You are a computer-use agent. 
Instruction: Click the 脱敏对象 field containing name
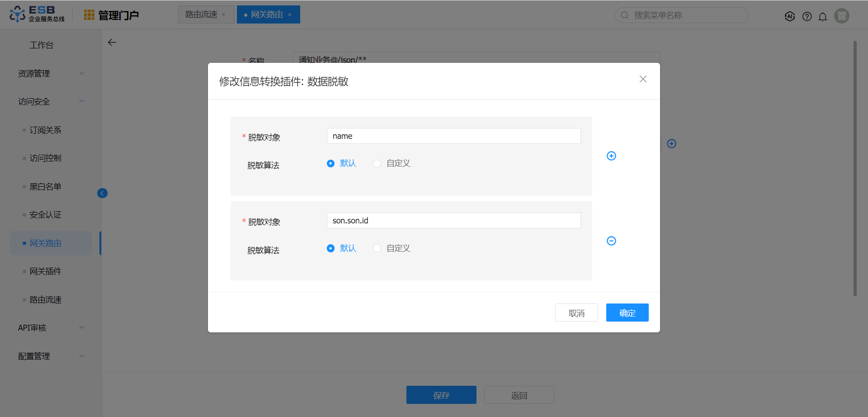point(453,136)
